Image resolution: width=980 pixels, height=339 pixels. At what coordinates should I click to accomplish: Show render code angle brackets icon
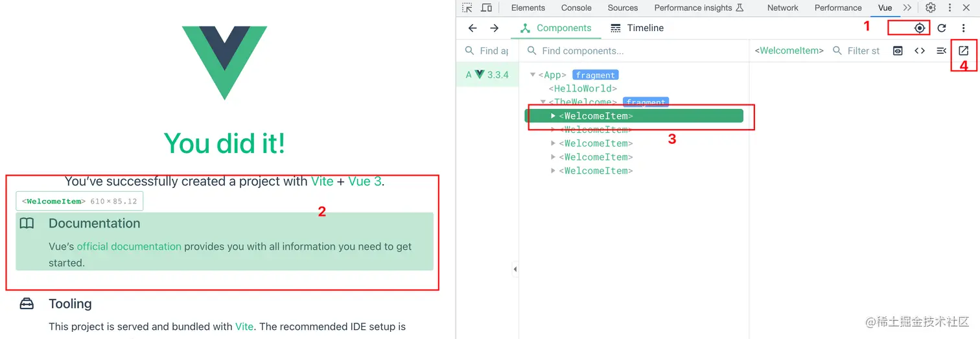tap(920, 51)
